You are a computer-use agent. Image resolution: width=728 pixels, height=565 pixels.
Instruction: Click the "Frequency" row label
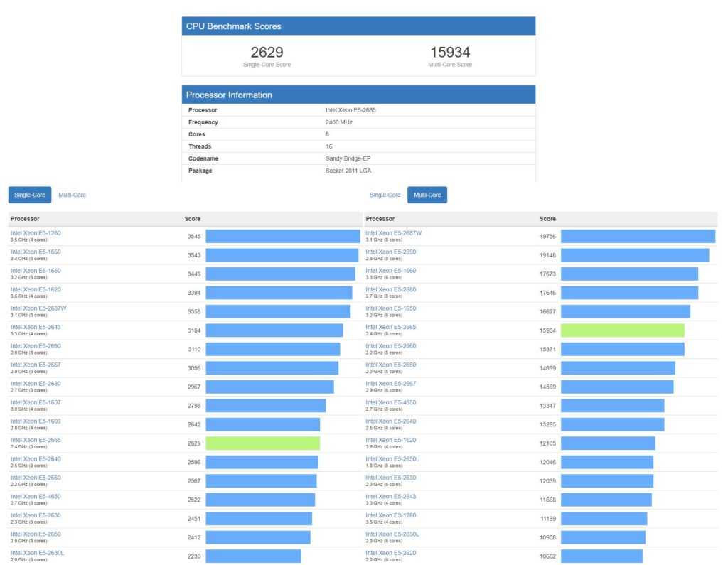[x=203, y=122]
